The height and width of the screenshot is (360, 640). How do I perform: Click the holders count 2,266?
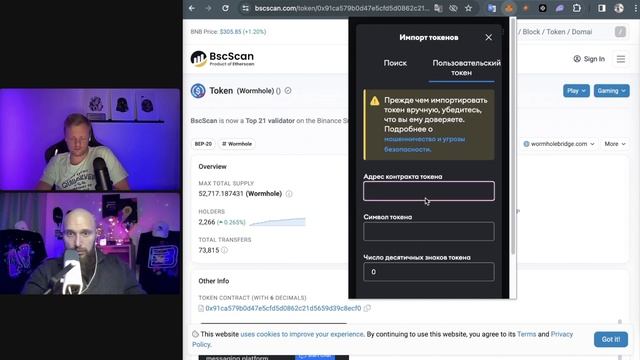pyautogui.click(x=207, y=222)
